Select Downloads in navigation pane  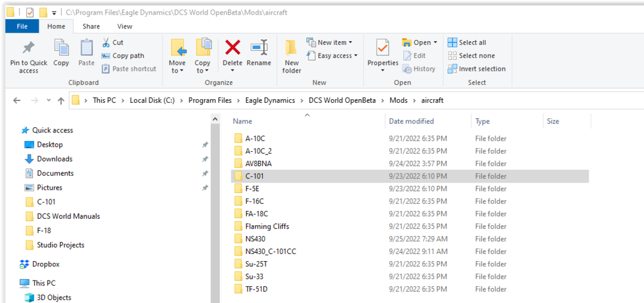55,159
